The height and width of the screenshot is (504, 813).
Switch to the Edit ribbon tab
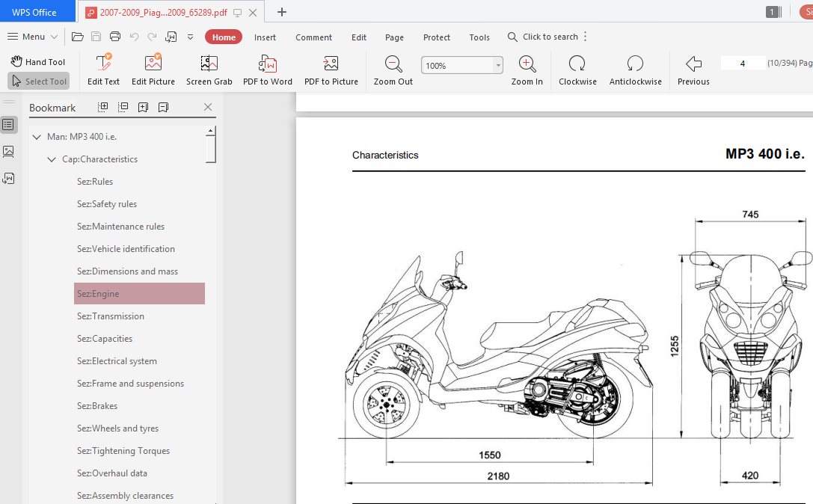point(359,37)
